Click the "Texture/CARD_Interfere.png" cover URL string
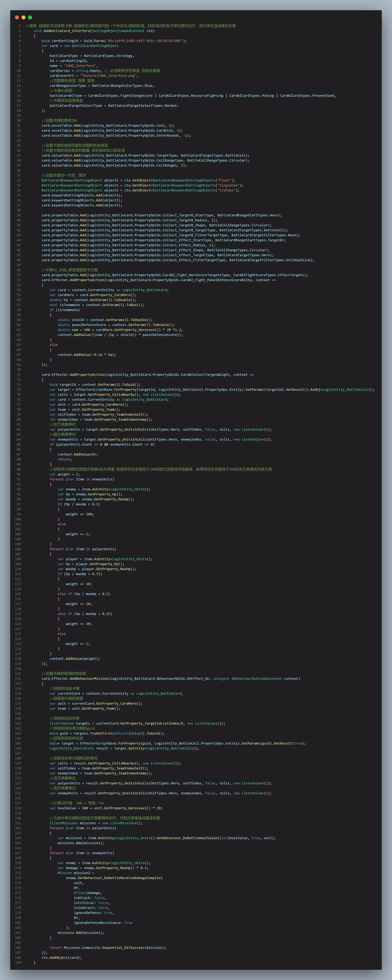Screen dimensions: 392x980 point(108,76)
